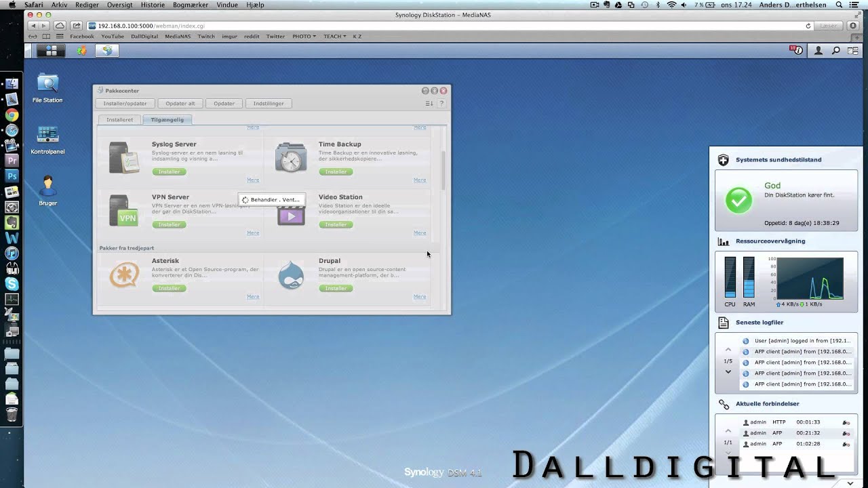868x488 pixels.
Task: Toggle the DSM widgets panel icon
Action: tap(852, 51)
